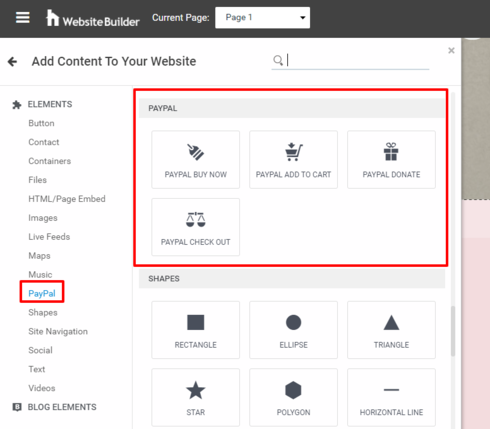
Task: Open the Site Navigation category
Action: (58, 332)
